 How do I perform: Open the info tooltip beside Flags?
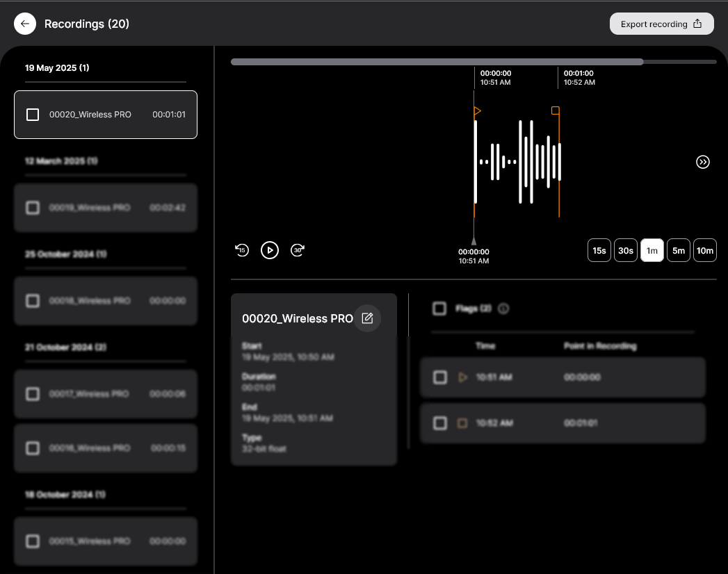coord(502,309)
